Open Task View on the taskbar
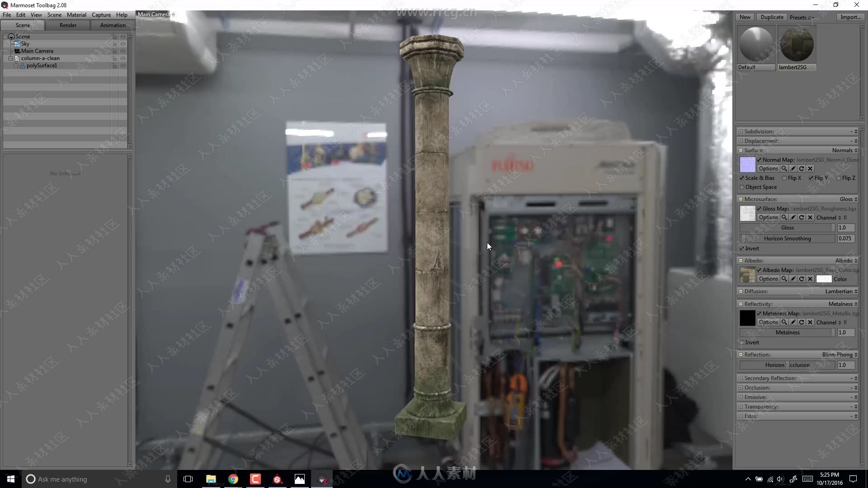 coord(188,479)
